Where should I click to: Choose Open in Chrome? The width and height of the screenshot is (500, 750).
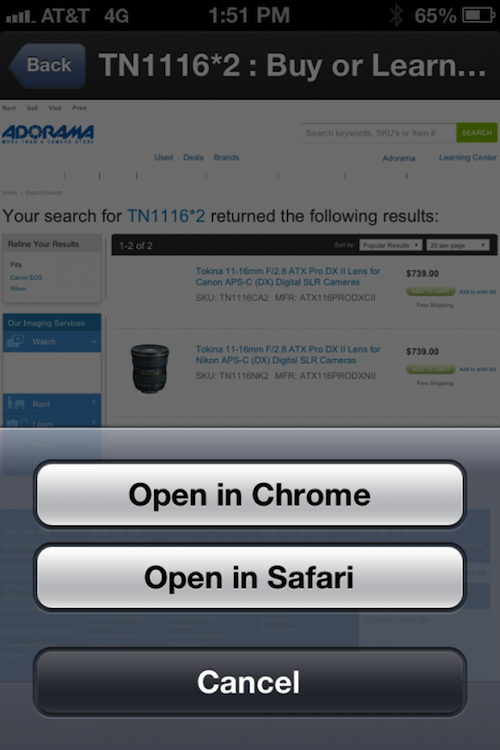(250, 495)
